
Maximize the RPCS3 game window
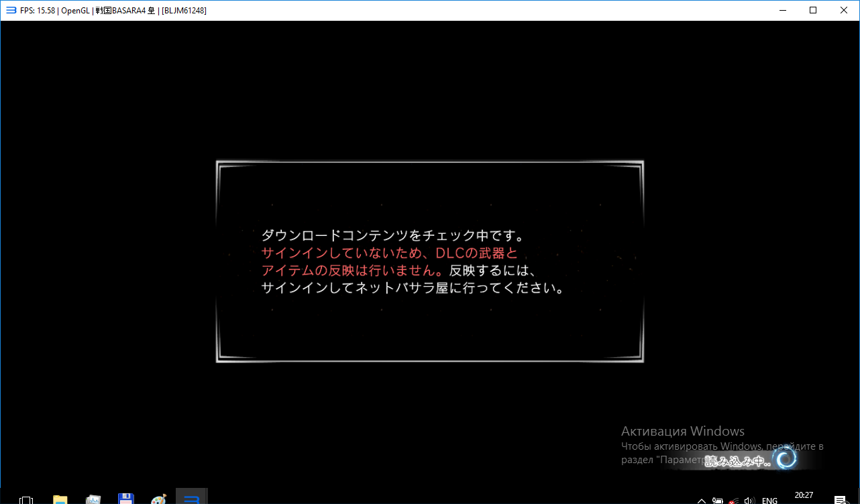point(813,10)
